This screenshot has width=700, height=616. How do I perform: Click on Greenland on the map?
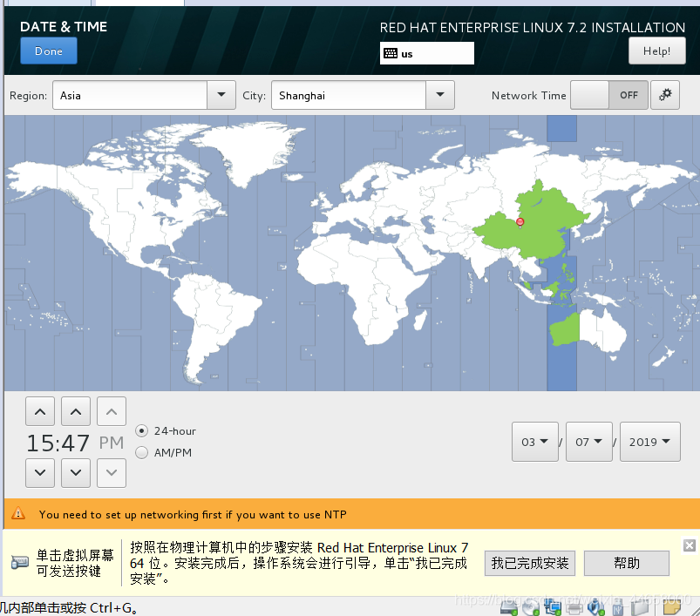click(250, 150)
